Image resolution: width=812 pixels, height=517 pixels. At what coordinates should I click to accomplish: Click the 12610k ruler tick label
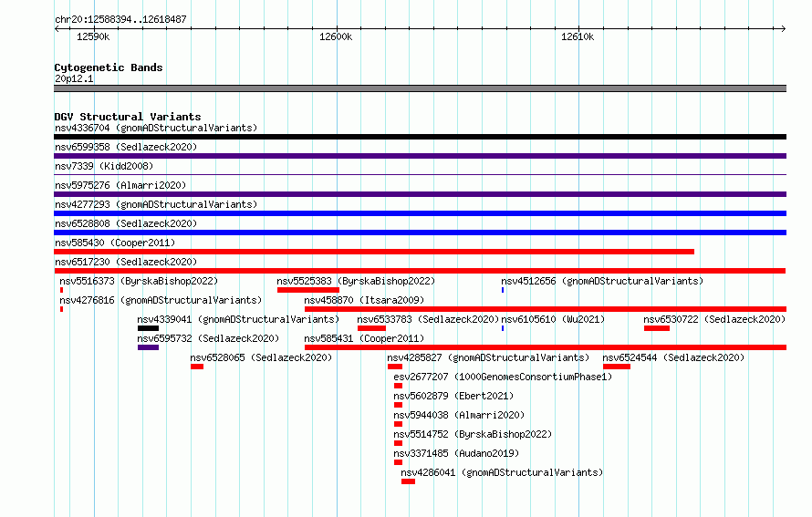[x=578, y=36]
